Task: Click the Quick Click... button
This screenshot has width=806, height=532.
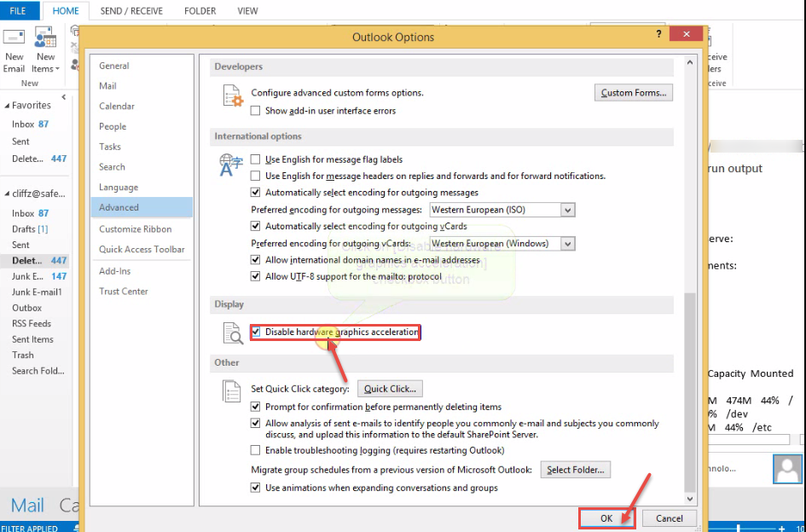Action: pos(390,389)
